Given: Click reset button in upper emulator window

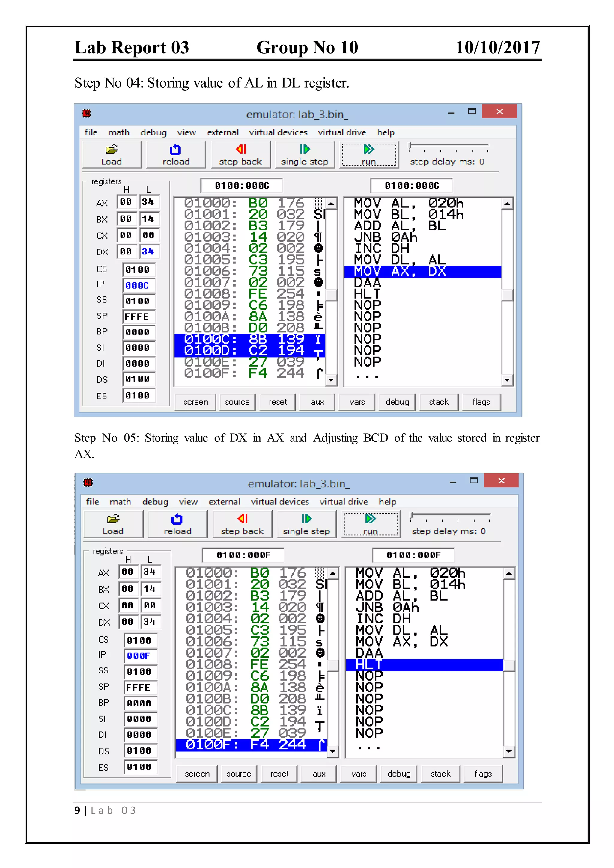Looking at the screenshot, I should 278,402.
